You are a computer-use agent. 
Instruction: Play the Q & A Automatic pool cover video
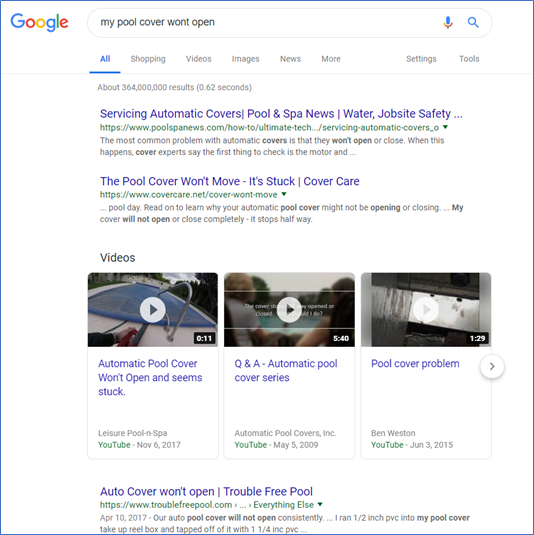point(289,310)
